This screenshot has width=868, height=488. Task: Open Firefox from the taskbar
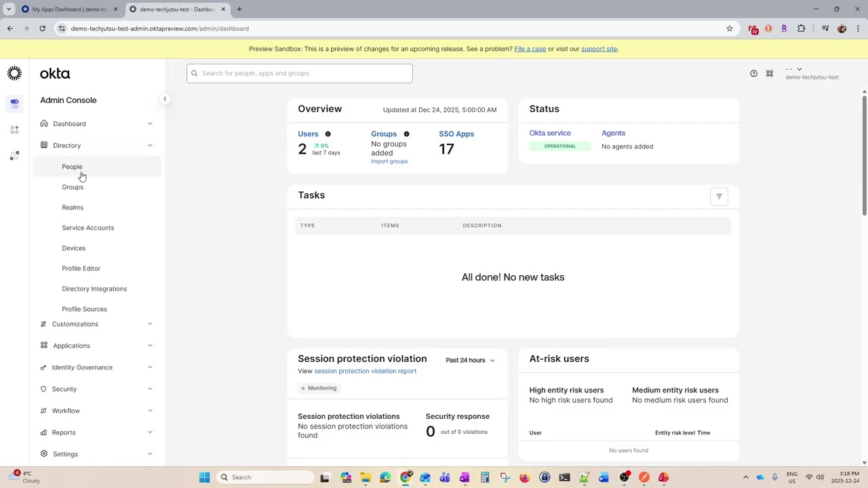pos(524,477)
